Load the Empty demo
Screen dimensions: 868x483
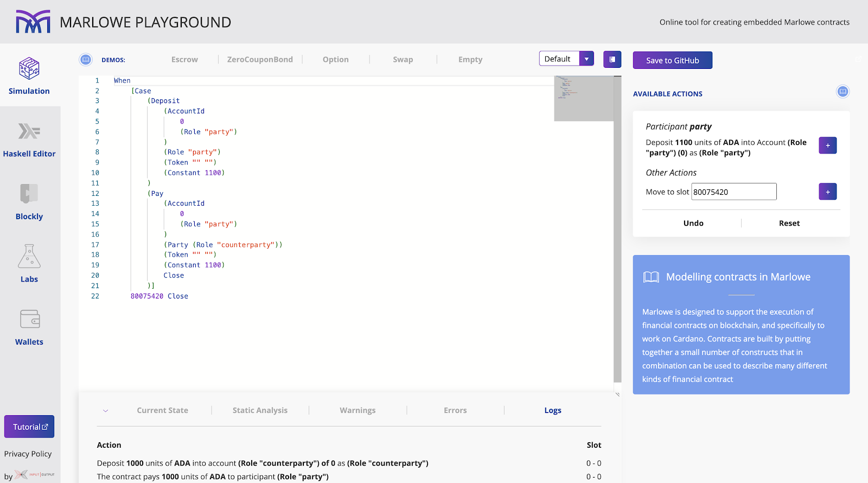pos(470,60)
